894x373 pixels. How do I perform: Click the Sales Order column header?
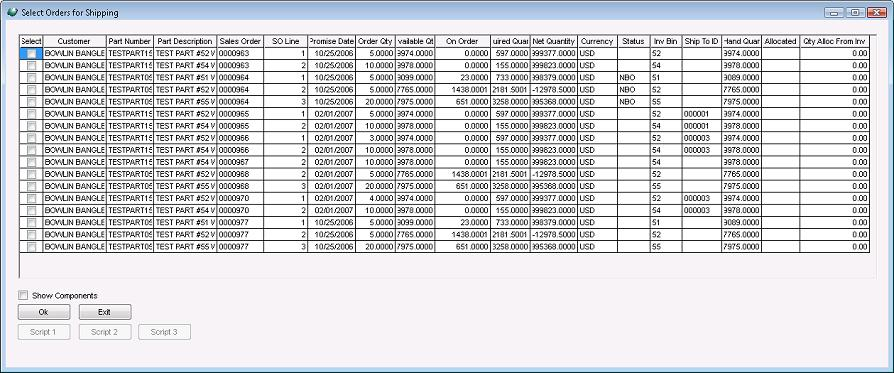tap(241, 41)
